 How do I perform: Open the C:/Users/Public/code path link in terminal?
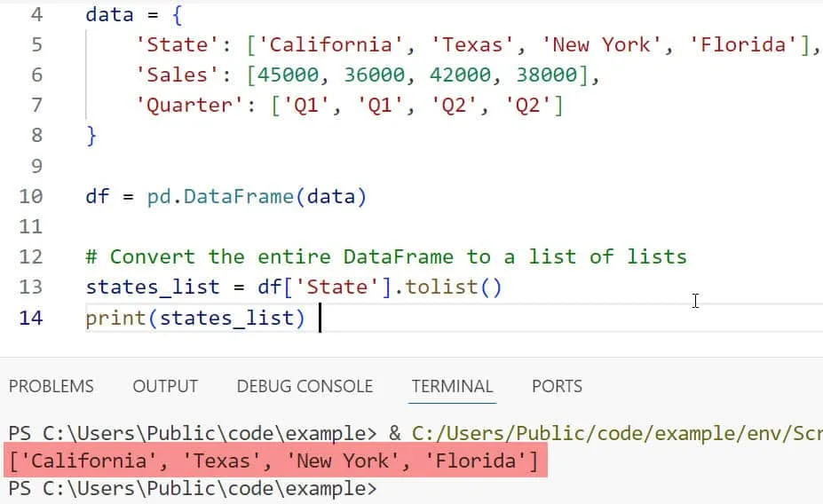(x=613, y=433)
